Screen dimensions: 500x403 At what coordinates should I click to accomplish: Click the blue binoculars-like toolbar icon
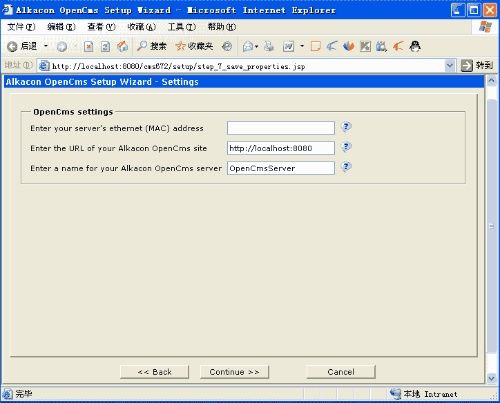tap(381, 46)
